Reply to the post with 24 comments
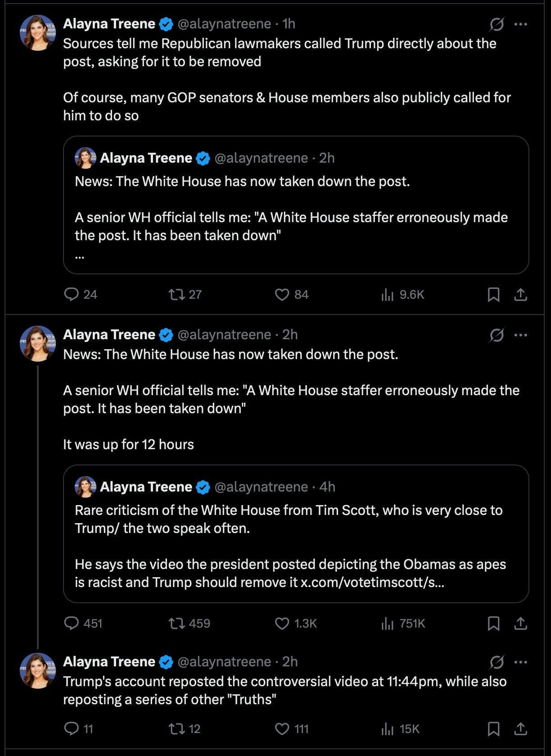Screen dimensions: 551x756 72,295
